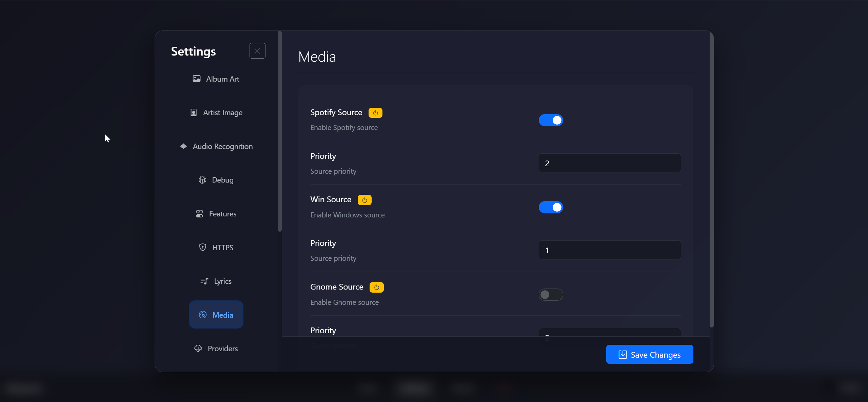This screenshot has width=868, height=402.
Task: Click yellow power badge next to Win Source
Action: pyautogui.click(x=364, y=200)
